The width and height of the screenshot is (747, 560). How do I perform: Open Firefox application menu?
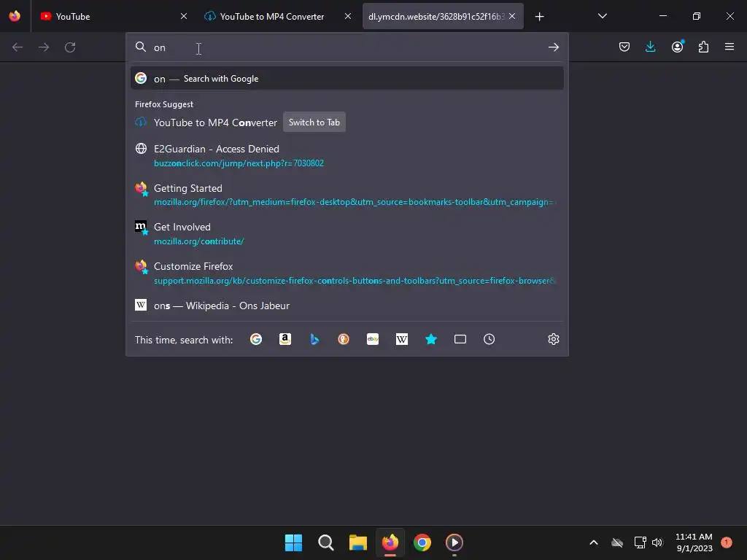point(729,47)
